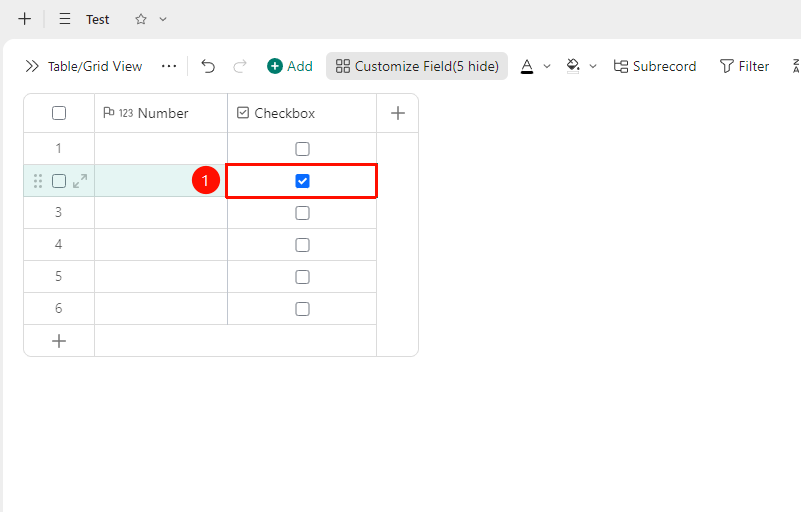Open the Subrecord option
The image size is (801, 512).
(x=655, y=66)
